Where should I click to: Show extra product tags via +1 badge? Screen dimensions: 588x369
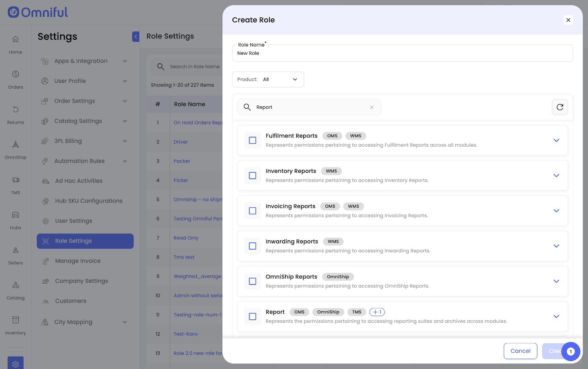377,312
